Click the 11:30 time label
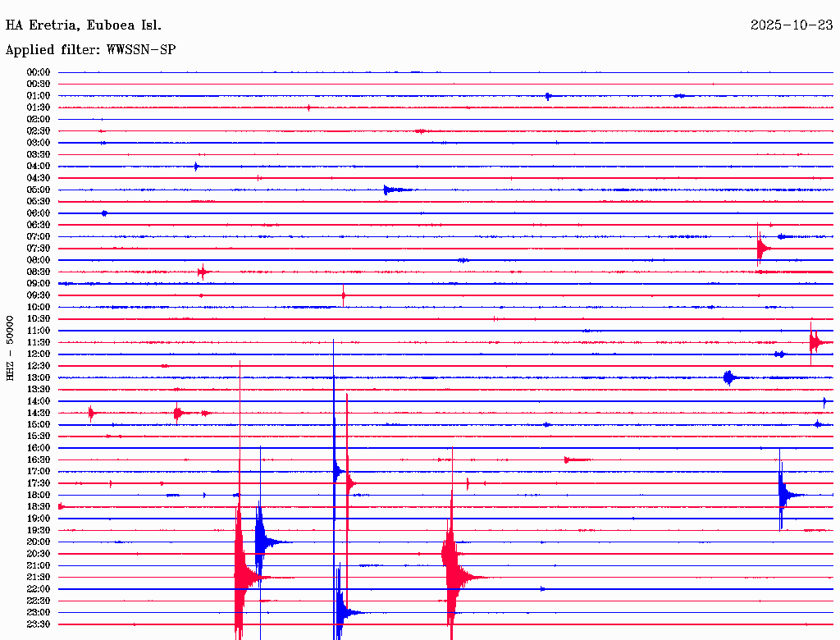 click(39, 342)
